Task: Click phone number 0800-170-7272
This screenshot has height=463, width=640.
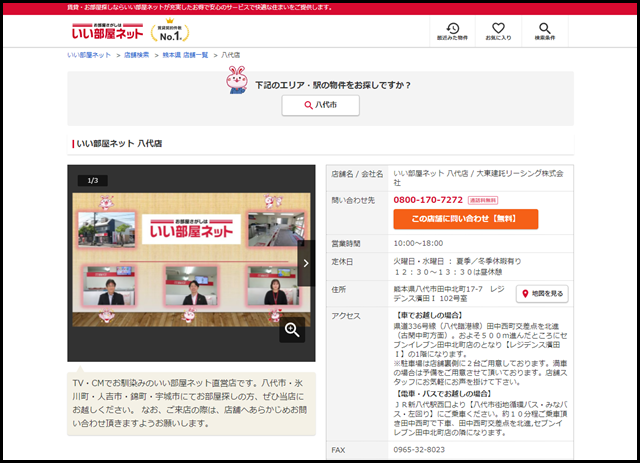Action: (x=428, y=200)
